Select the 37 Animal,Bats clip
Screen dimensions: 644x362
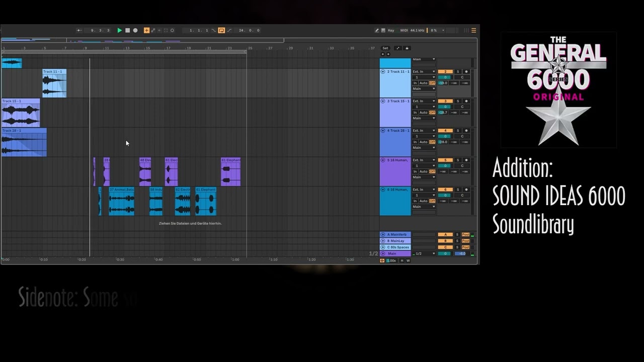coord(122,201)
